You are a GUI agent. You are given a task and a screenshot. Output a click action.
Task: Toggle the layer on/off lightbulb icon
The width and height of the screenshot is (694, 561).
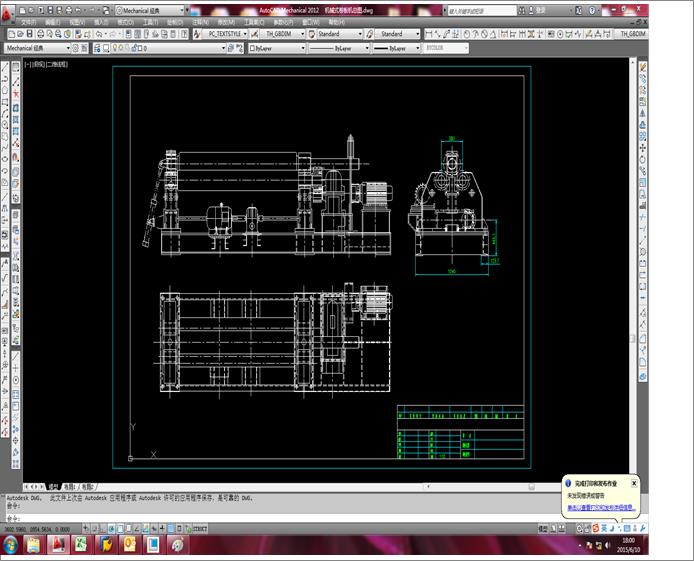[115, 48]
